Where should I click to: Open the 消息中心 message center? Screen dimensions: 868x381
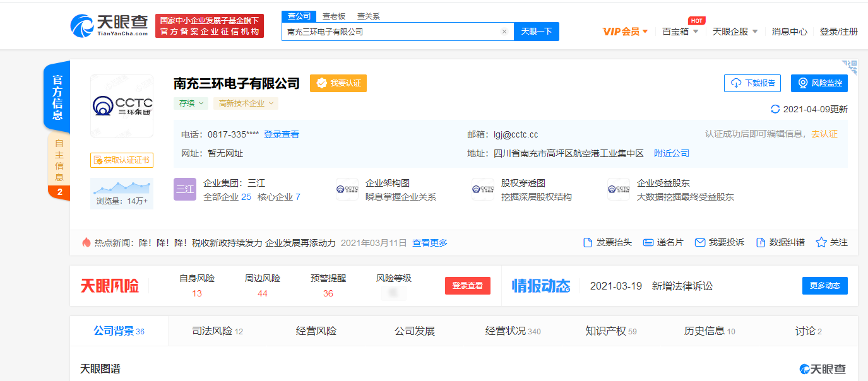790,32
